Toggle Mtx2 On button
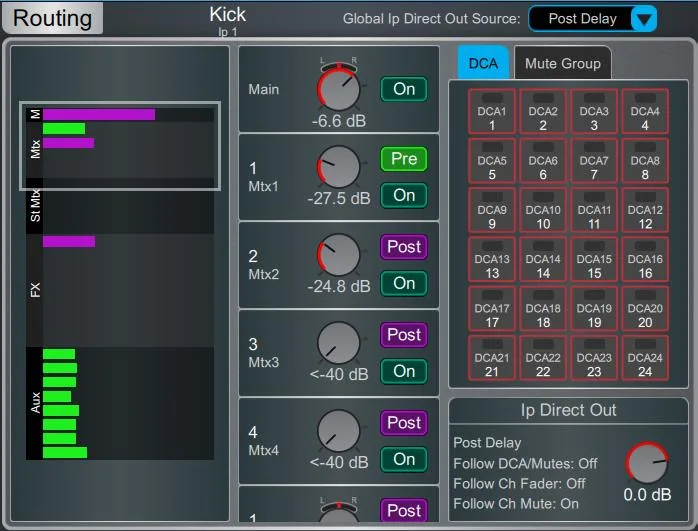This screenshot has width=698, height=531. pos(404,283)
